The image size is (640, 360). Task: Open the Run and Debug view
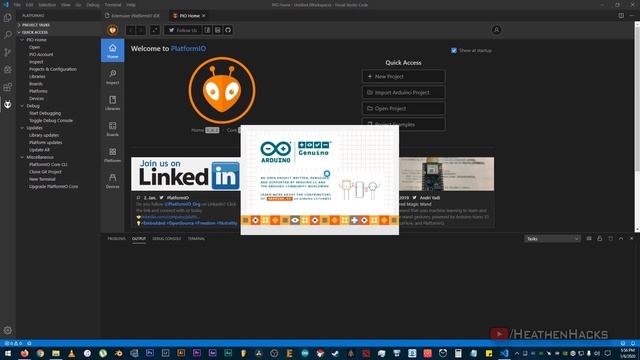coord(8,70)
